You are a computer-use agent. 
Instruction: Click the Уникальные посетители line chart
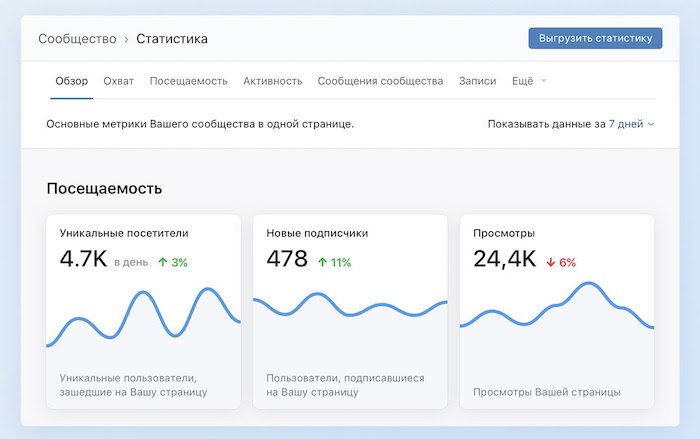tap(143, 318)
